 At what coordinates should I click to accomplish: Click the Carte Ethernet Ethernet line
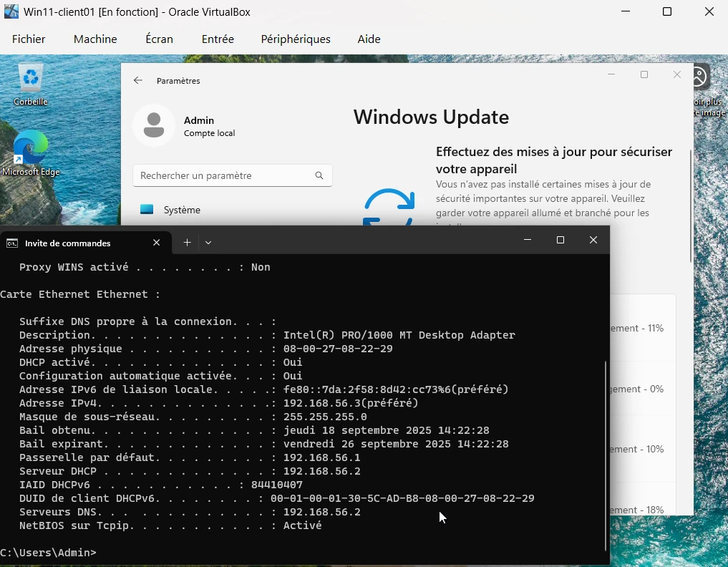(80, 294)
